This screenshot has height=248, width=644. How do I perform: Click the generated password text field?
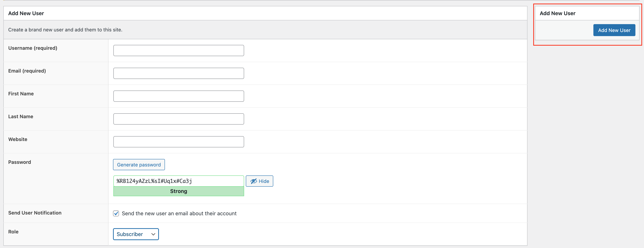coord(179,181)
